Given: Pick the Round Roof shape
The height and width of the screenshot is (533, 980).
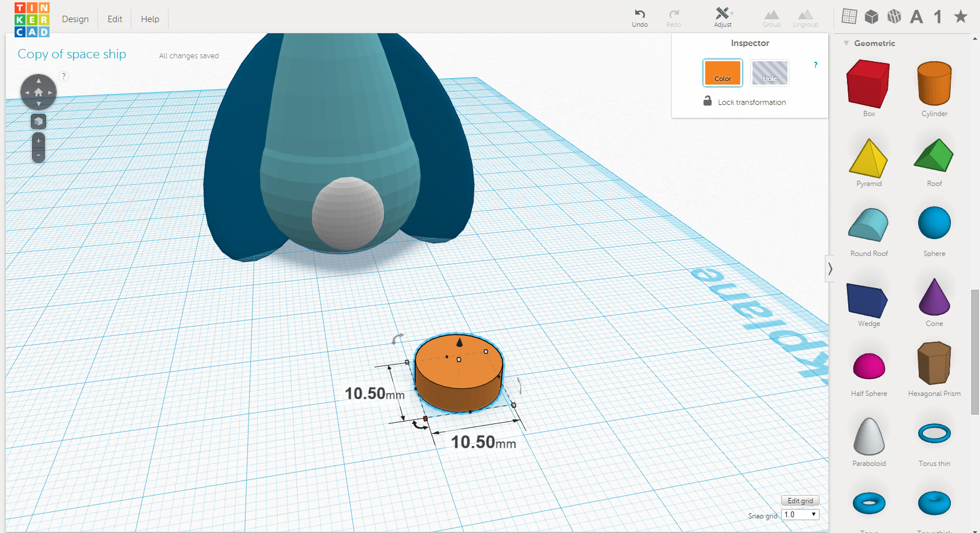Looking at the screenshot, I should coord(869,225).
